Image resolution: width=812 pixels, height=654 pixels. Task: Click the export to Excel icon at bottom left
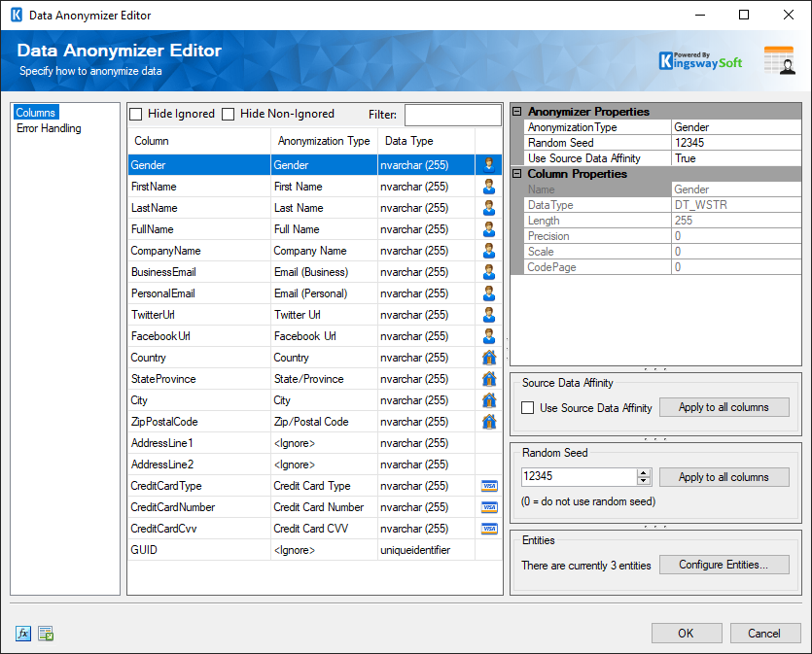coord(44,633)
